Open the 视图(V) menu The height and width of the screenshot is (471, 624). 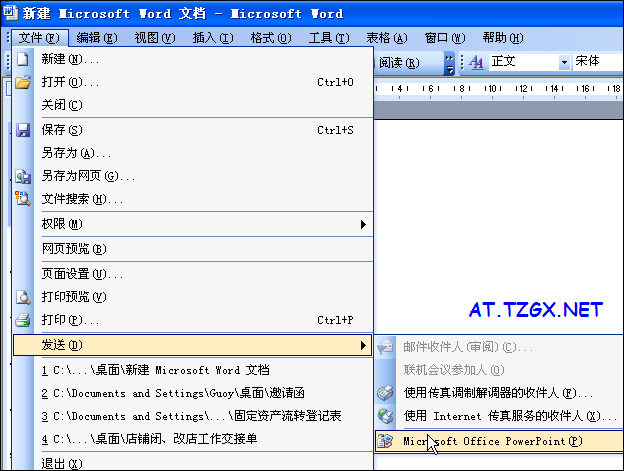[155, 38]
